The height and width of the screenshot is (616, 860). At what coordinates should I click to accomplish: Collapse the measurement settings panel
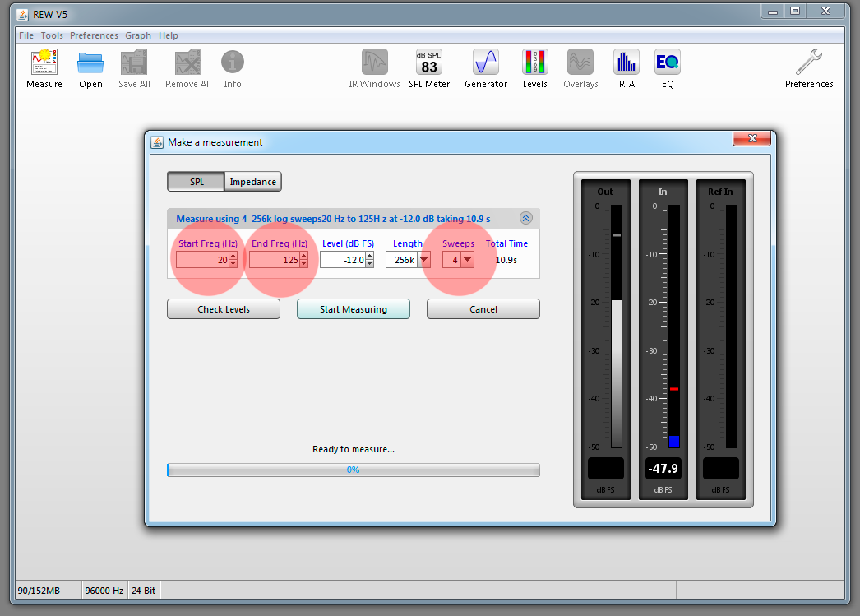[x=525, y=218]
